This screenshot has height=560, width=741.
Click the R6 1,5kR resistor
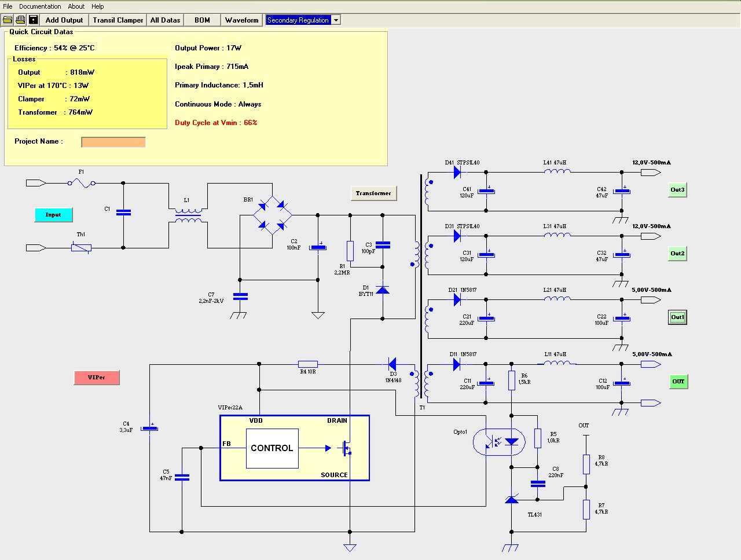512,380
